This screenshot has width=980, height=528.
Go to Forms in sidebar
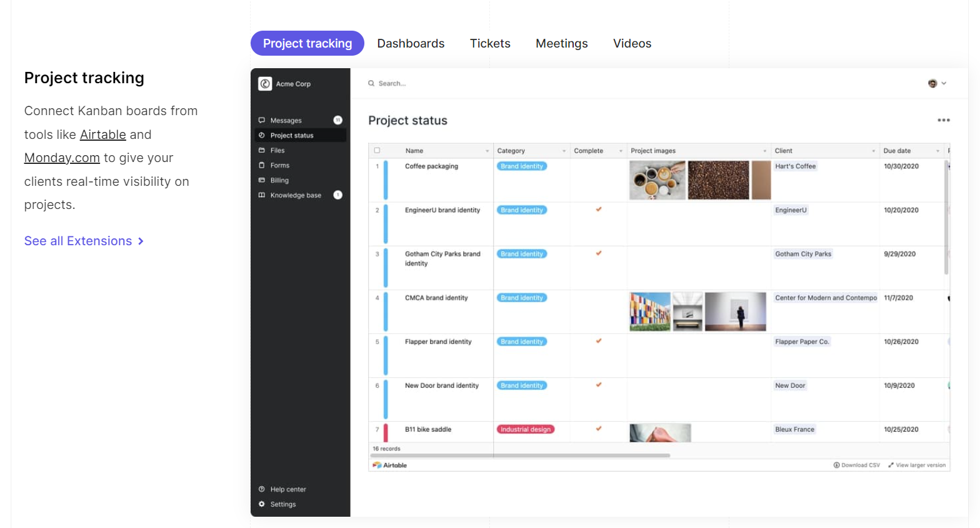coord(279,165)
